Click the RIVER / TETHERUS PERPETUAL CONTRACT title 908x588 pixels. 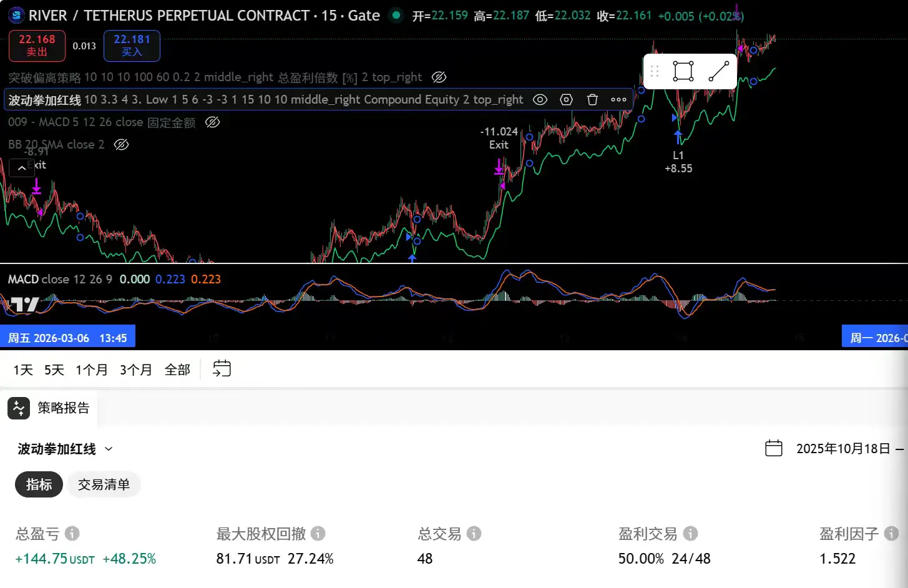tap(169, 16)
